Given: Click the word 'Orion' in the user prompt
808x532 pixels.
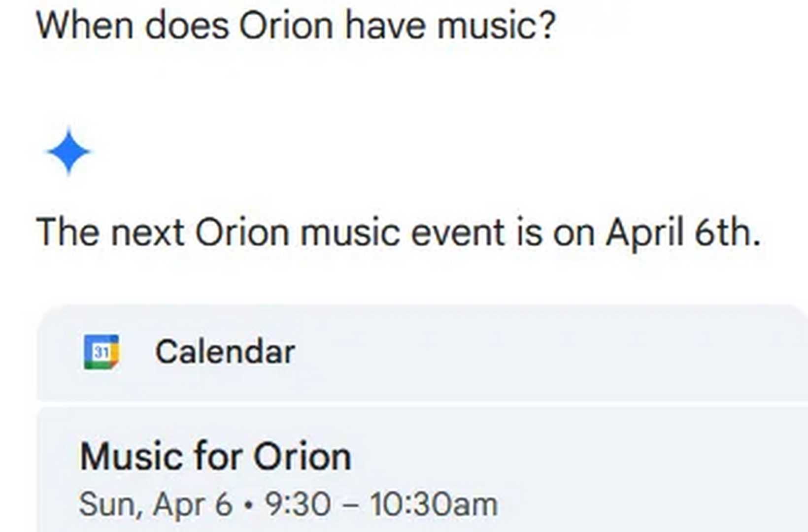Looking at the screenshot, I should coord(286,25).
